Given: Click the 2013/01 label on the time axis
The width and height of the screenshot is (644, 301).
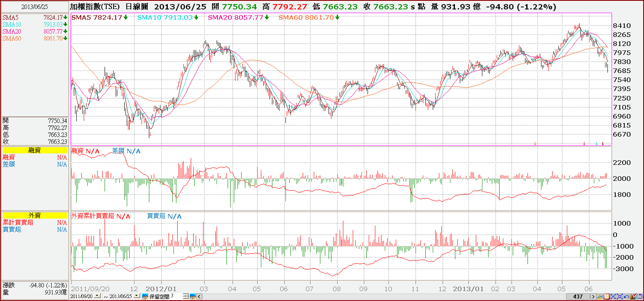Looking at the screenshot, I should (468, 289).
